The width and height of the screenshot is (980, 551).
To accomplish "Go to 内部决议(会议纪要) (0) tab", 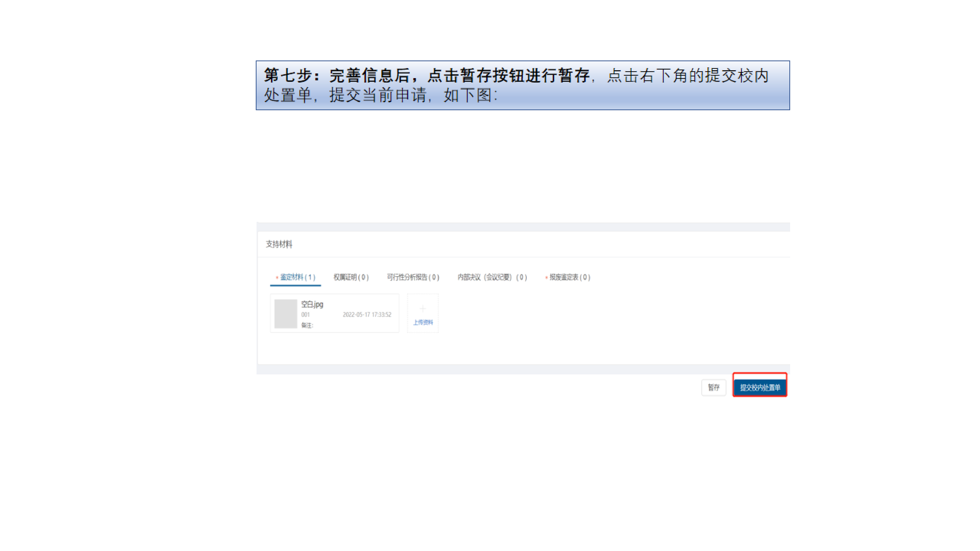I will pos(492,277).
